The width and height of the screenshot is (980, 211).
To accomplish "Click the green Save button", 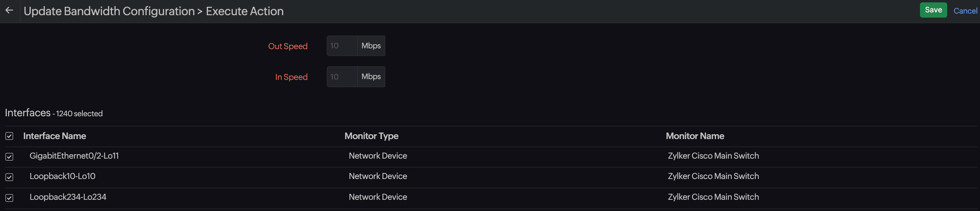I will tap(933, 10).
